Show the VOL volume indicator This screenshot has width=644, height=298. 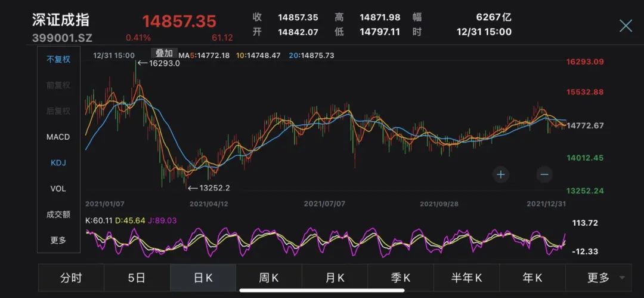pos(58,189)
